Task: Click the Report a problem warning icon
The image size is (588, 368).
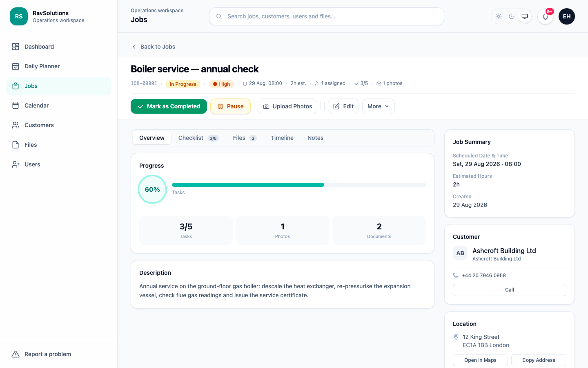Action: 16,354
